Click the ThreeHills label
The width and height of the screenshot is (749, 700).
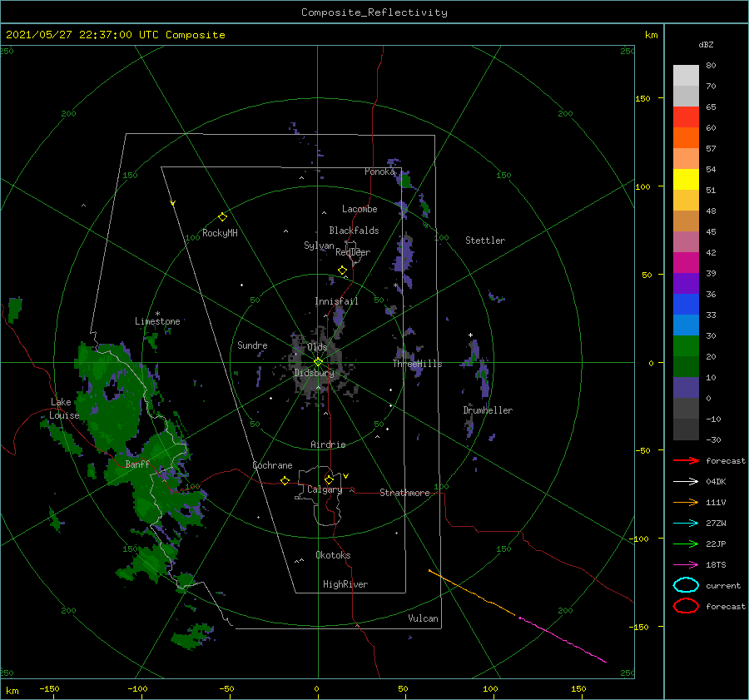pos(417,364)
